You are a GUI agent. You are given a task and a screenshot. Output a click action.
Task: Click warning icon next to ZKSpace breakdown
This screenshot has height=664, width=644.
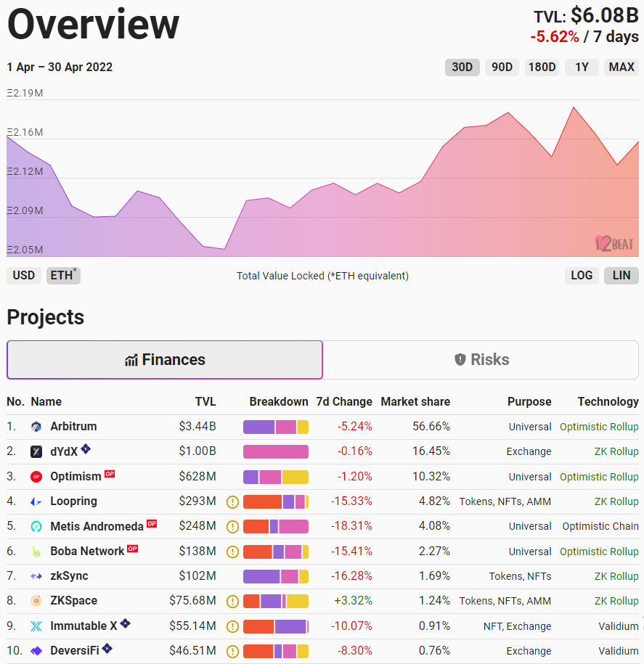(x=232, y=601)
